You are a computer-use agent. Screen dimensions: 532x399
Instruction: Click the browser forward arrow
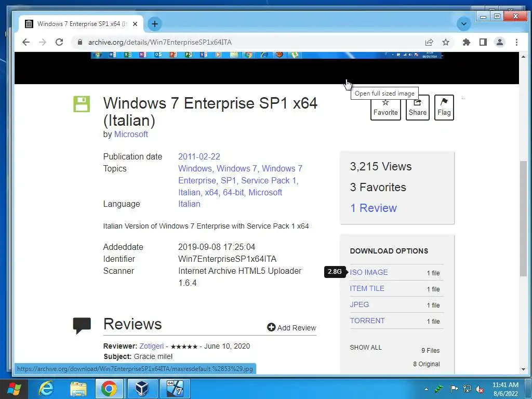pyautogui.click(x=43, y=42)
